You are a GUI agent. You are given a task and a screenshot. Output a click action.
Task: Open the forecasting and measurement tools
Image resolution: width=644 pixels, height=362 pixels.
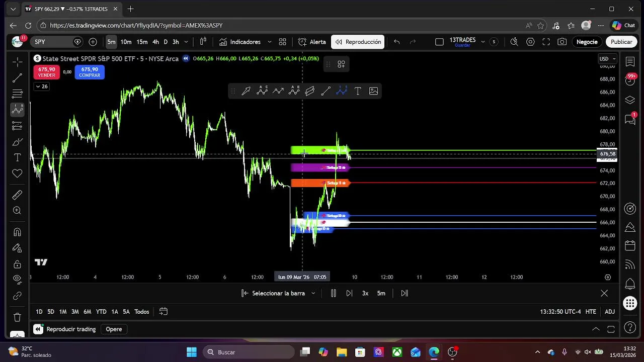click(x=17, y=126)
